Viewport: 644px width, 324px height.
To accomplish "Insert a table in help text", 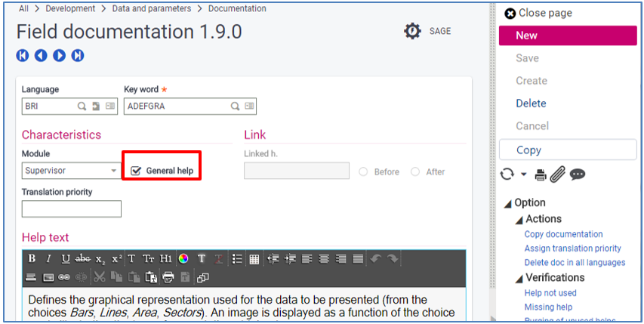I will (254, 258).
